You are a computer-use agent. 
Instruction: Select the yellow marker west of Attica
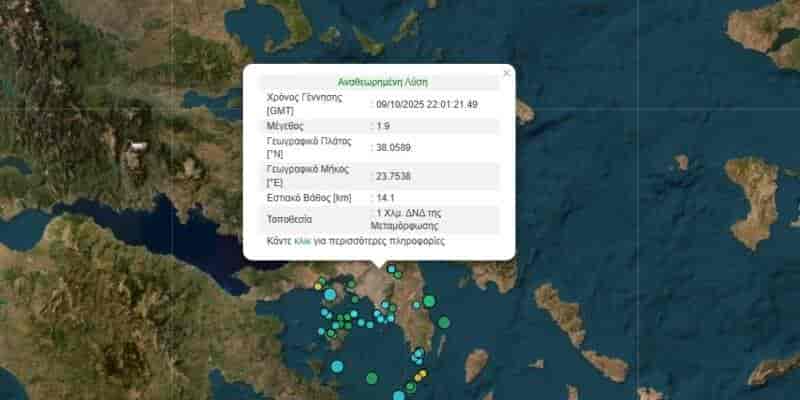pyautogui.click(x=319, y=287)
